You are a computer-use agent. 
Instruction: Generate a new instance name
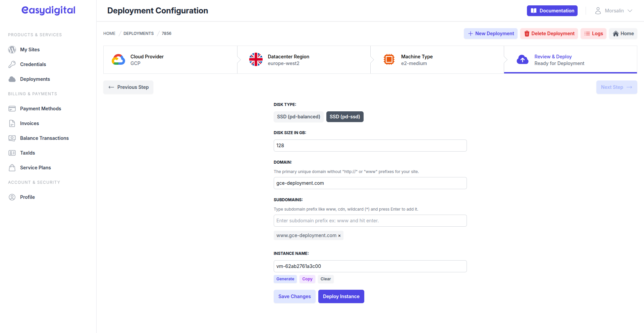coord(285,279)
